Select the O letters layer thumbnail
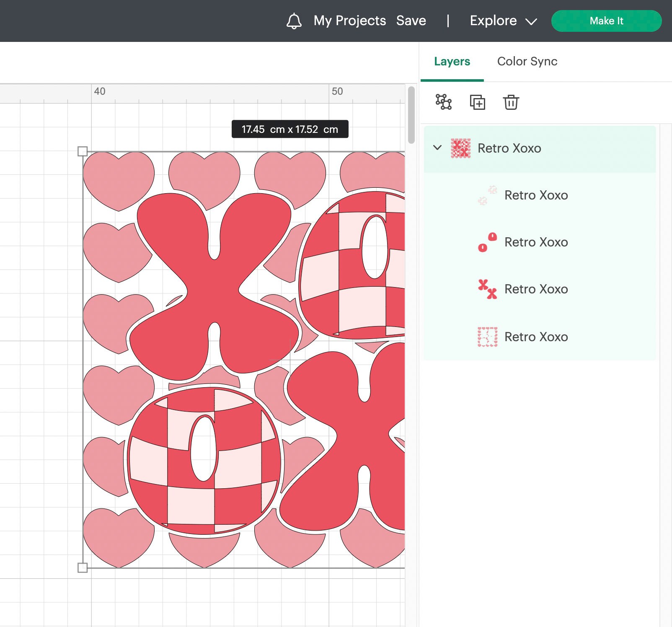This screenshot has width=672, height=627. [488, 242]
